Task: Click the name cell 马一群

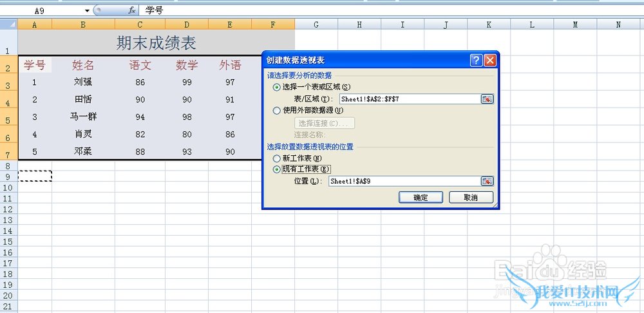Action: point(83,117)
